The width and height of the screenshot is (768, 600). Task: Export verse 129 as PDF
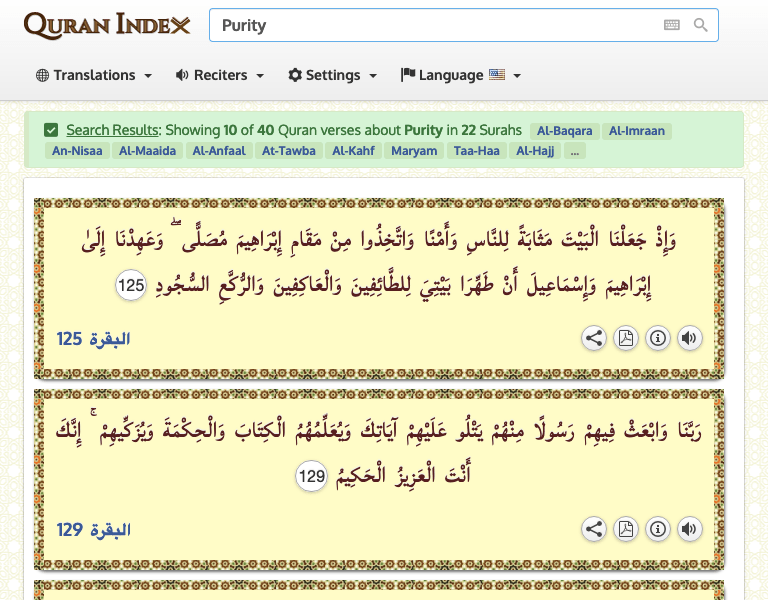click(x=626, y=529)
